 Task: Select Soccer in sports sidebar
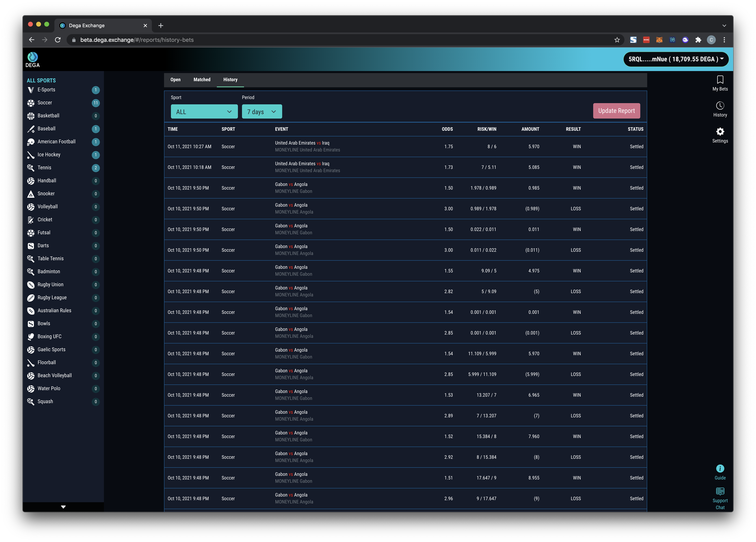pos(45,103)
